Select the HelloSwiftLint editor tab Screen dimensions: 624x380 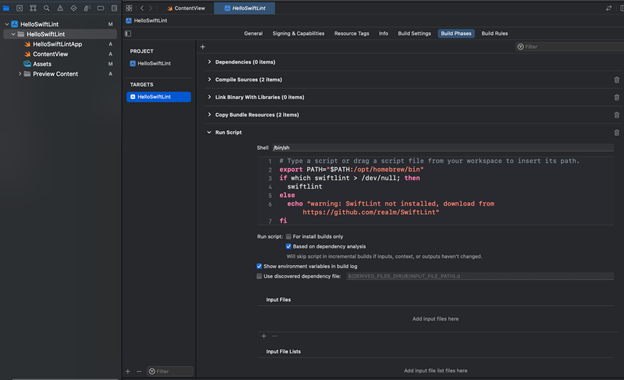(244, 8)
